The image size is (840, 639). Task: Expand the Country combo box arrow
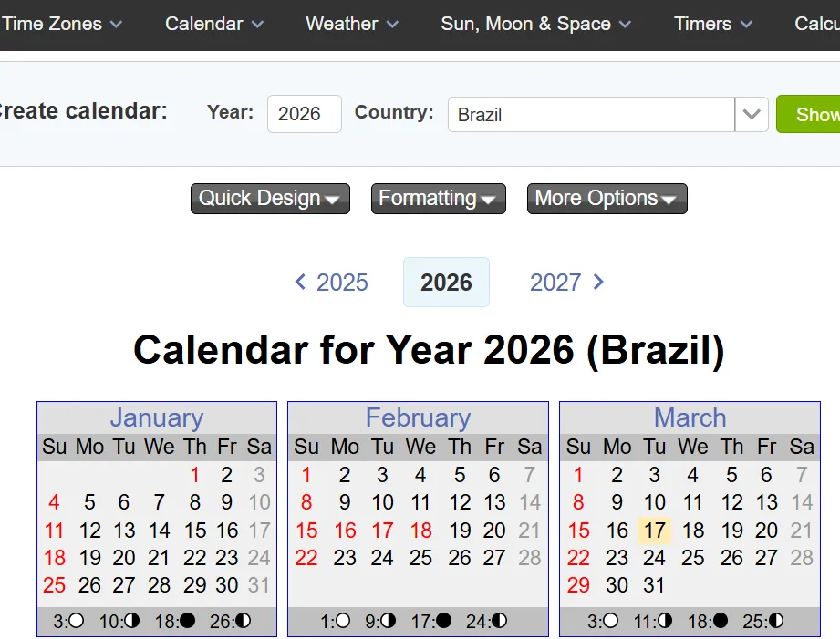click(x=752, y=114)
